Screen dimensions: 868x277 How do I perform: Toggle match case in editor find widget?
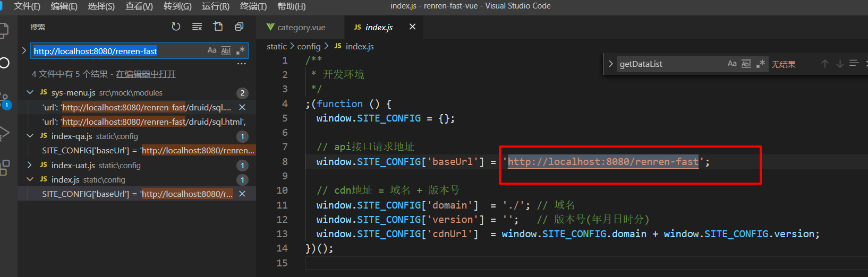(x=732, y=64)
